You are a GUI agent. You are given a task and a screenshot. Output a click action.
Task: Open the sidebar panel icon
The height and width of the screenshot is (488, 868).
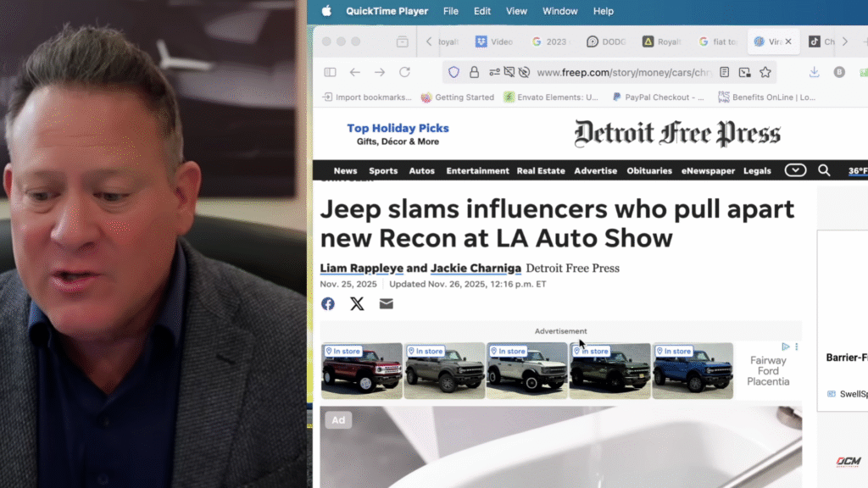pyautogui.click(x=330, y=73)
